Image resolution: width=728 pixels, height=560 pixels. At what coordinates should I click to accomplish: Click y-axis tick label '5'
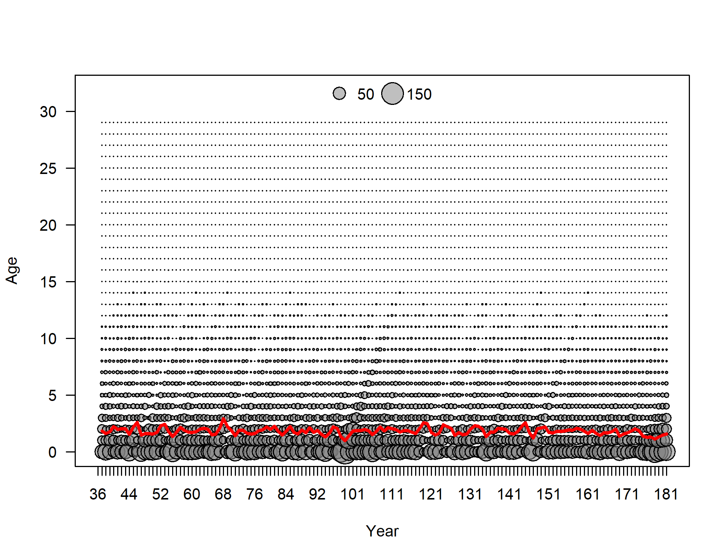52,395
